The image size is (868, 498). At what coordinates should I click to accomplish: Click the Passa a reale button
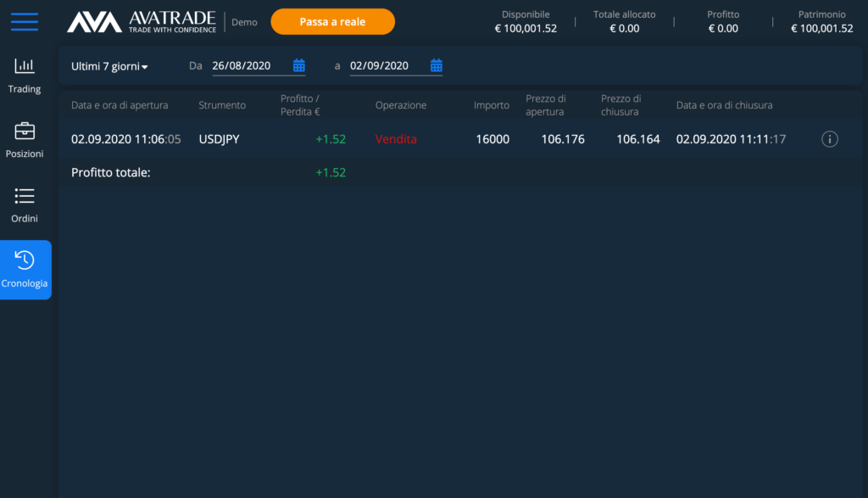(332, 21)
